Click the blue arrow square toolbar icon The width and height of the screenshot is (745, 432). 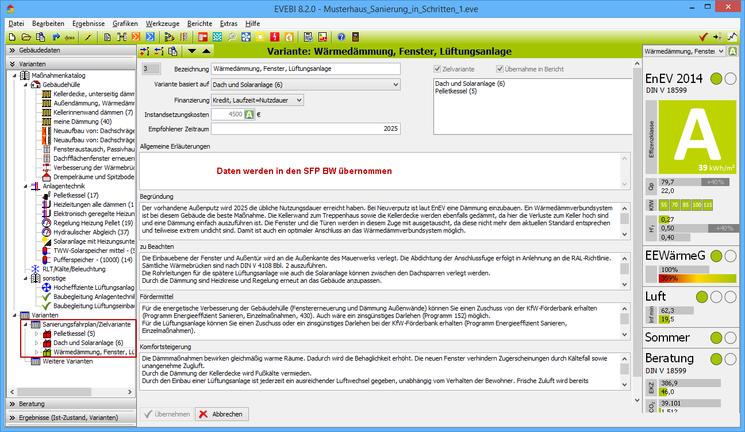pos(150,37)
